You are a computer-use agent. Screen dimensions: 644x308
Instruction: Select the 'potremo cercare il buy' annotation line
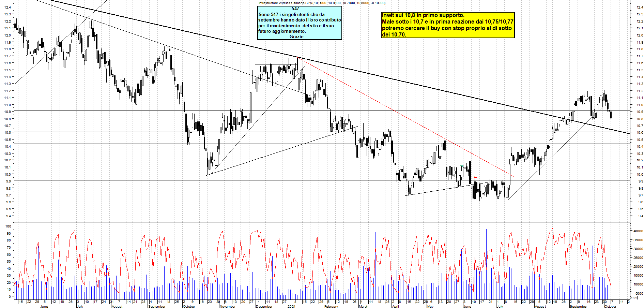pyautogui.click(x=447, y=28)
